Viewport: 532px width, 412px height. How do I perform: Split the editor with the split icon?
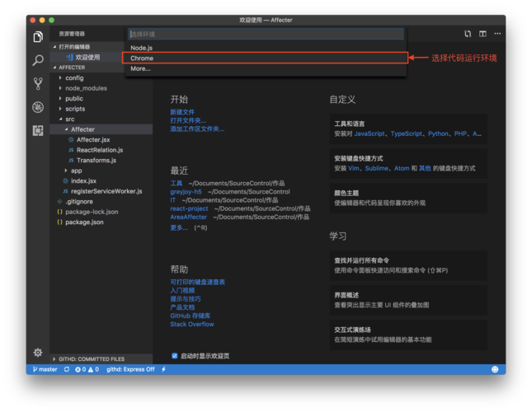[483, 34]
